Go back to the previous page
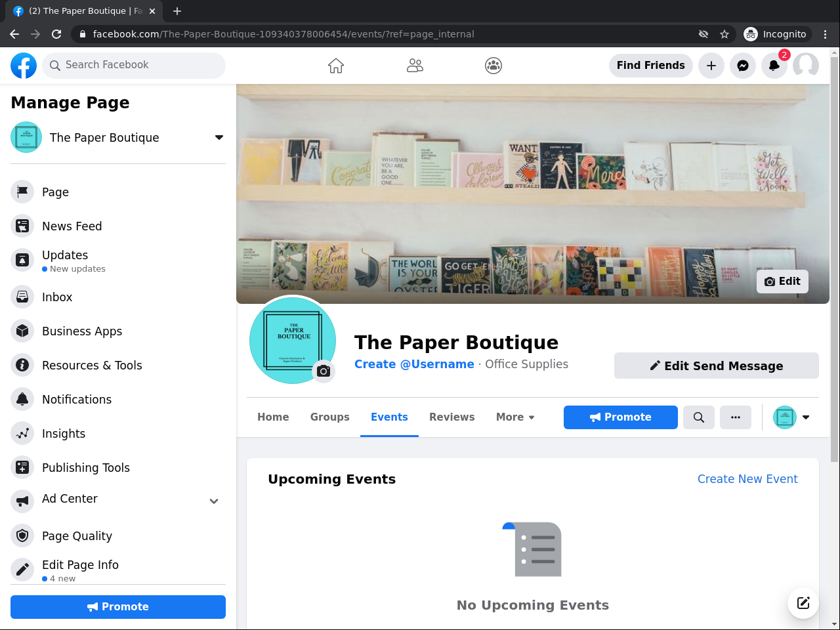This screenshot has width=840, height=630. (14, 34)
